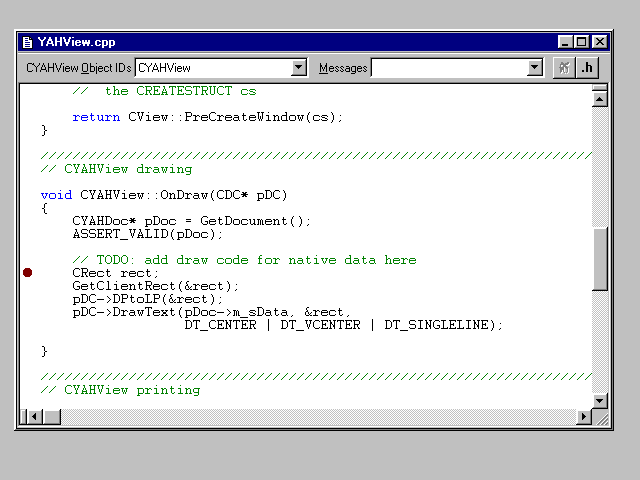Screen dimensions: 640x480
Task: Click the delete function icon beside .h
Action: pos(564,68)
